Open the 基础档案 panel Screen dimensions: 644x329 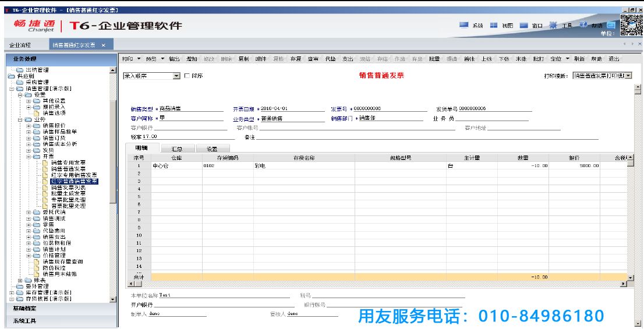(x=61, y=309)
